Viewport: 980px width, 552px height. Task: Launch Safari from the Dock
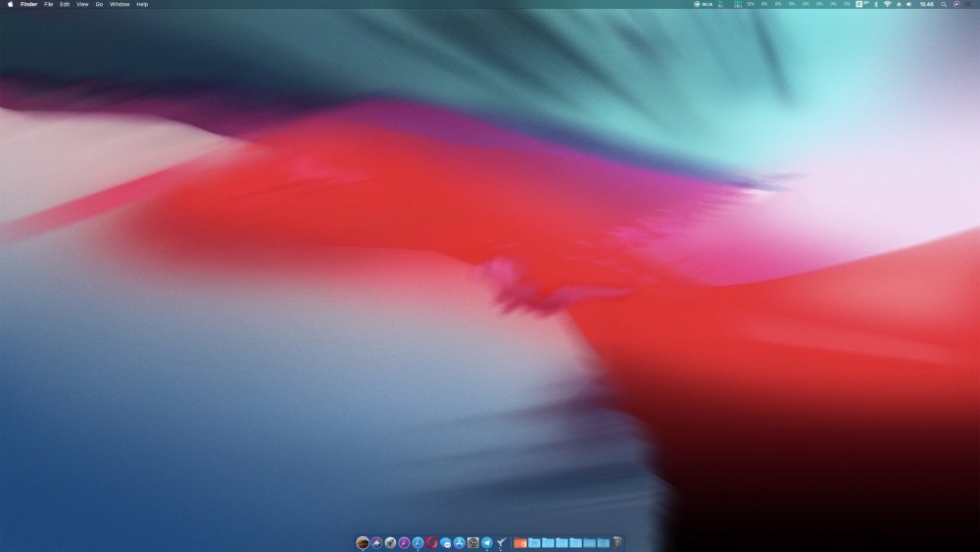[x=417, y=542]
